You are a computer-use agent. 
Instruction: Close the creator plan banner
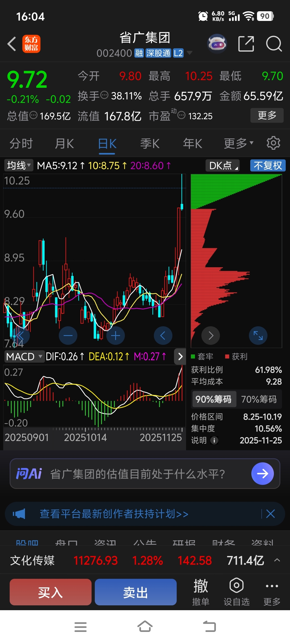[x=270, y=514]
